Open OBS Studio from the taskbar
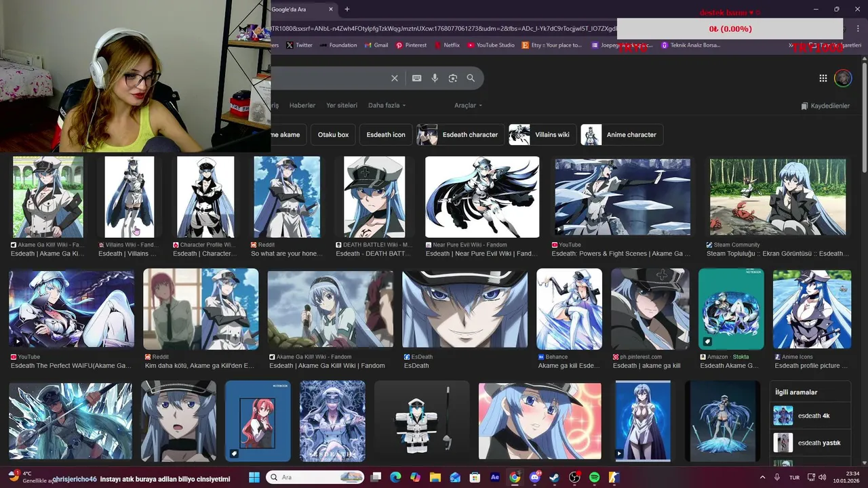This screenshot has height=488, width=868. tap(574, 477)
